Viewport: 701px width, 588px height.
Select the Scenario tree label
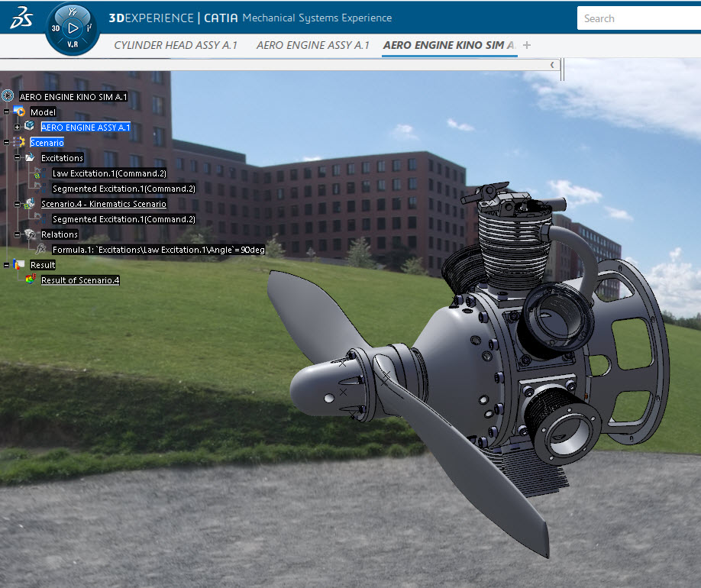(x=47, y=142)
